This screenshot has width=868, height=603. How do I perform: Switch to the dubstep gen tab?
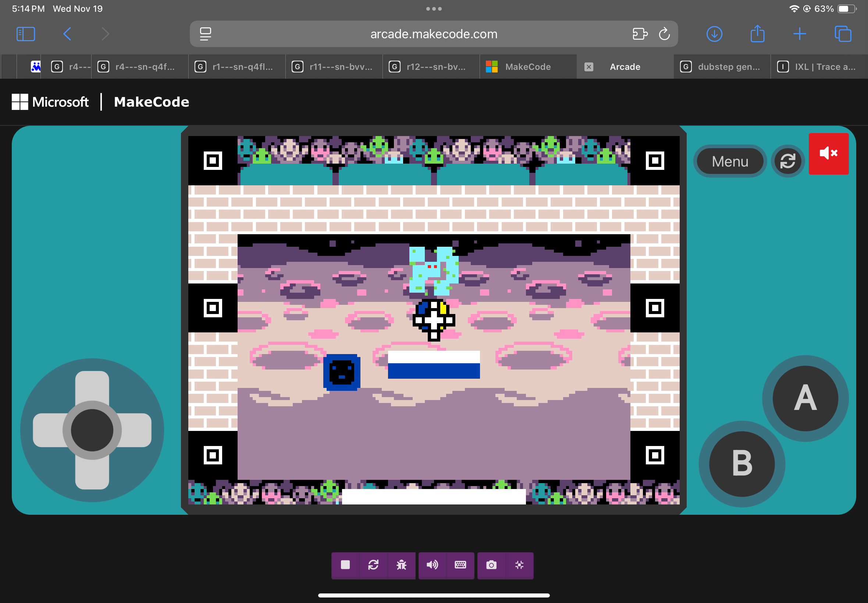point(728,67)
